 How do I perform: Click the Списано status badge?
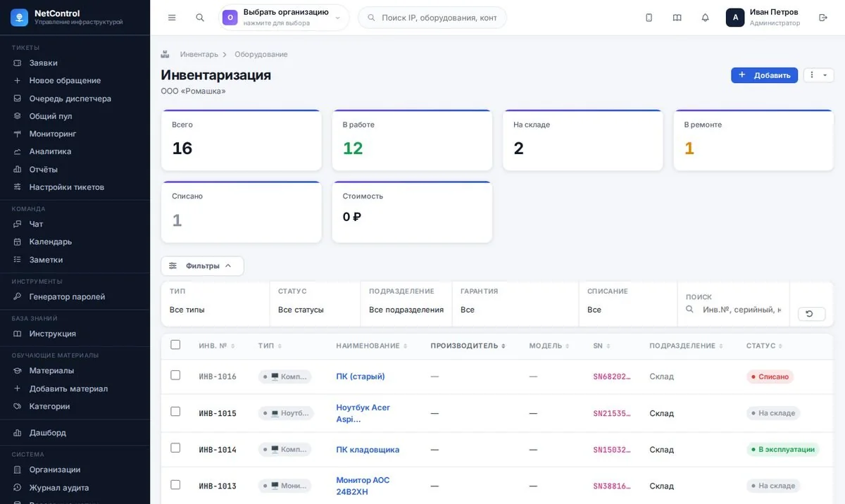[770, 377]
